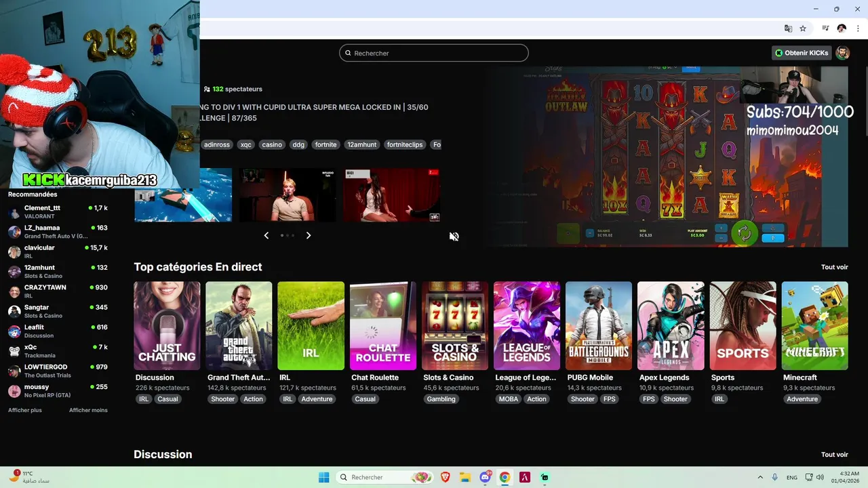This screenshot has width=868, height=488.
Task: Open moussy recommended channel
Action: 58,390
